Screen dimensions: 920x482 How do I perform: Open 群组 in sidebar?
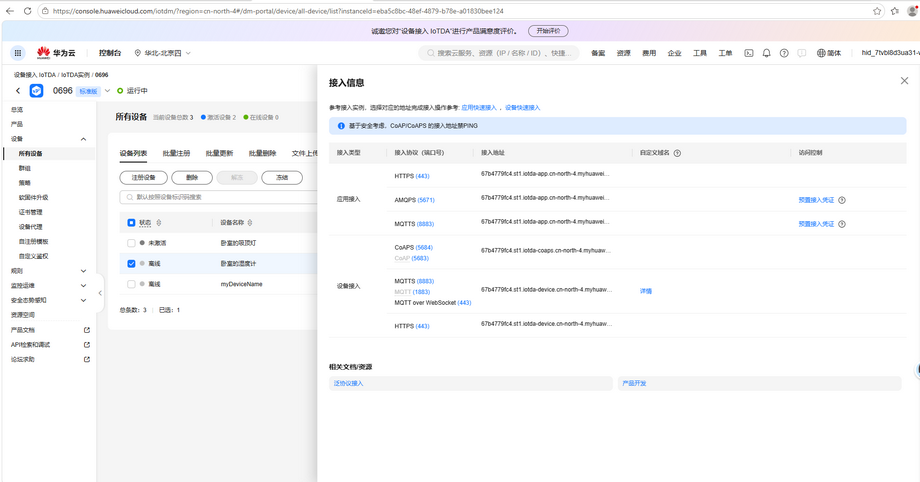pos(25,168)
